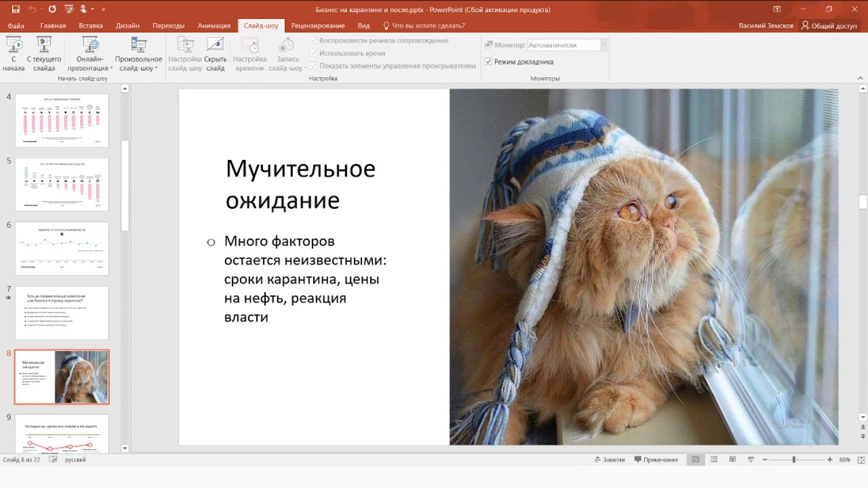
Task: Undo the last action
Action: pos(33,9)
